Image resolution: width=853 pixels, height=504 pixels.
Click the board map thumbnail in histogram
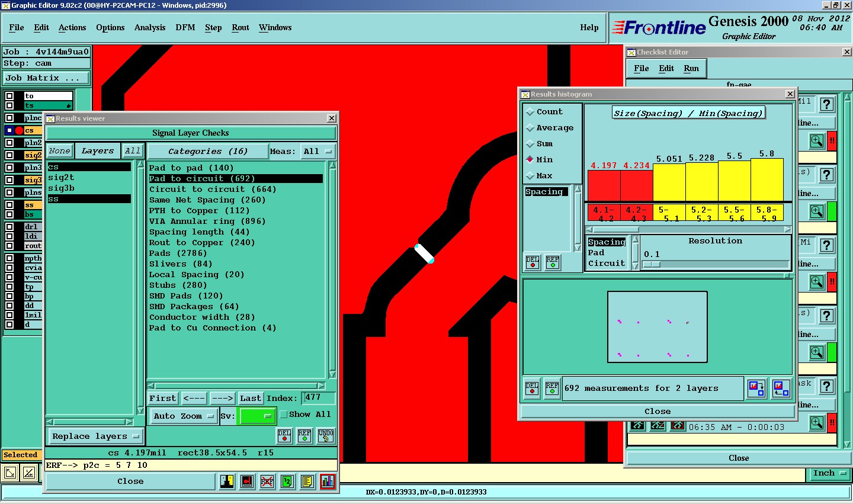click(x=658, y=327)
